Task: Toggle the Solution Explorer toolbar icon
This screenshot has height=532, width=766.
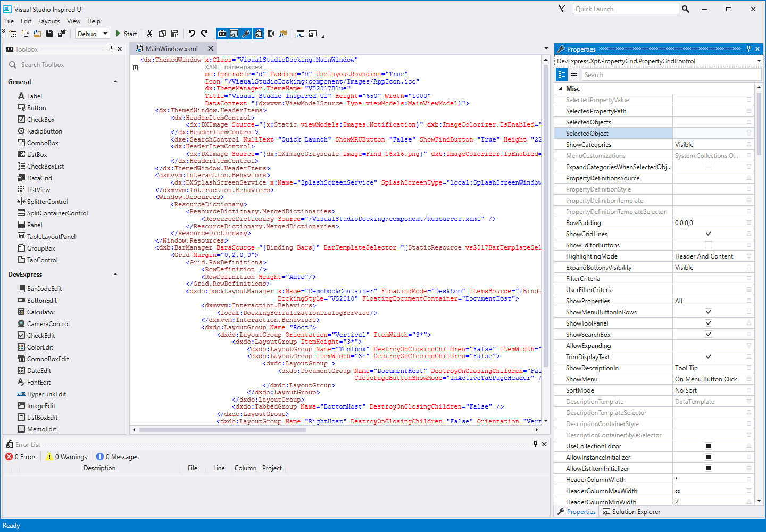Action: point(234,34)
